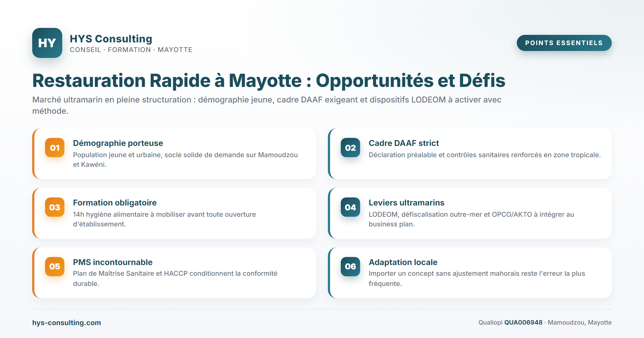Select the Démographie porteuse heading
The height and width of the screenshot is (338, 644).
tap(118, 143)
